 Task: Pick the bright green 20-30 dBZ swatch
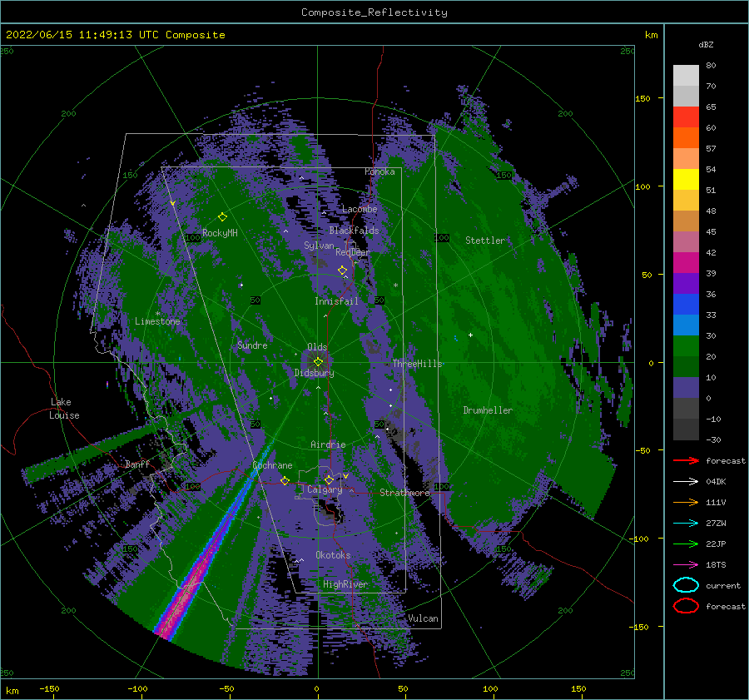point(686,345)
